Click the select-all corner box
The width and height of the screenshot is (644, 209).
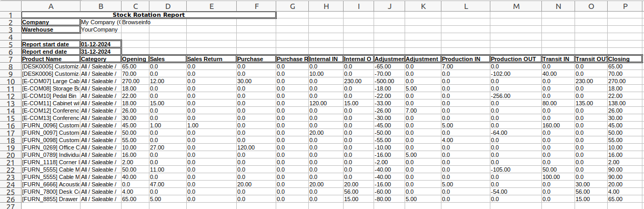tap(11, 6)
